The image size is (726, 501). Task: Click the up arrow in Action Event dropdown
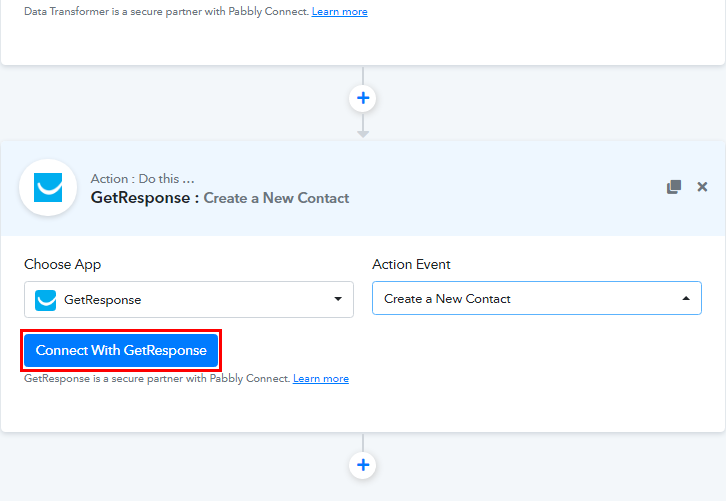click(686, 299)
